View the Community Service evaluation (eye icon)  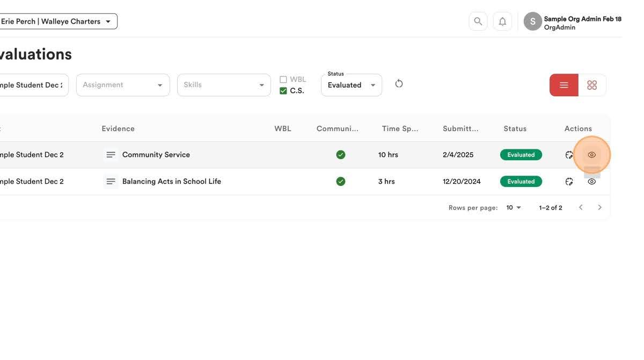(592, 155)
